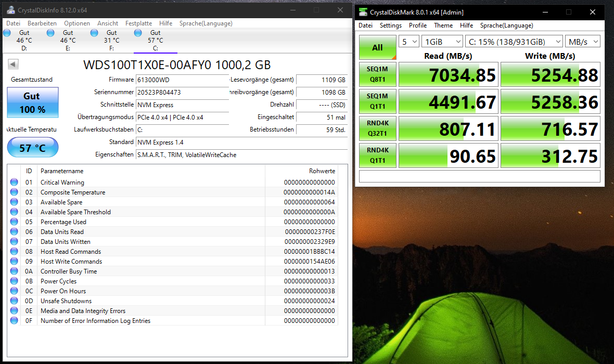
Task: Click status orb for Unsafe Shutdowns row
Action: [x=14, y=301]
